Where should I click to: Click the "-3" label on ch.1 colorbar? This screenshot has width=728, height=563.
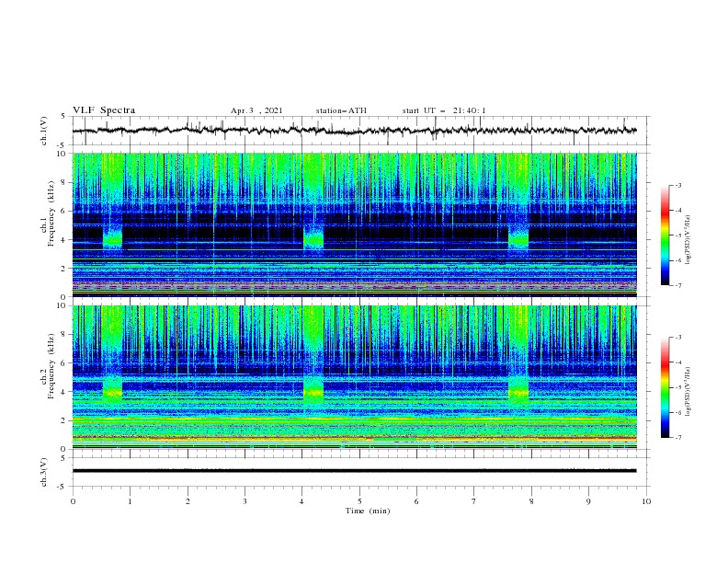pos(677,185)
